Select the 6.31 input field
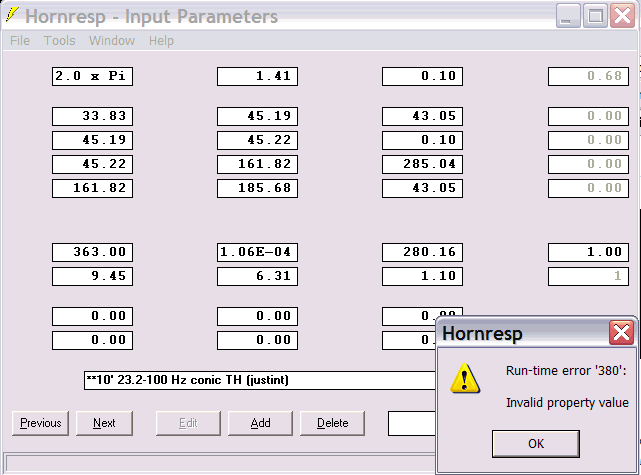 click(x=258, y=276)
